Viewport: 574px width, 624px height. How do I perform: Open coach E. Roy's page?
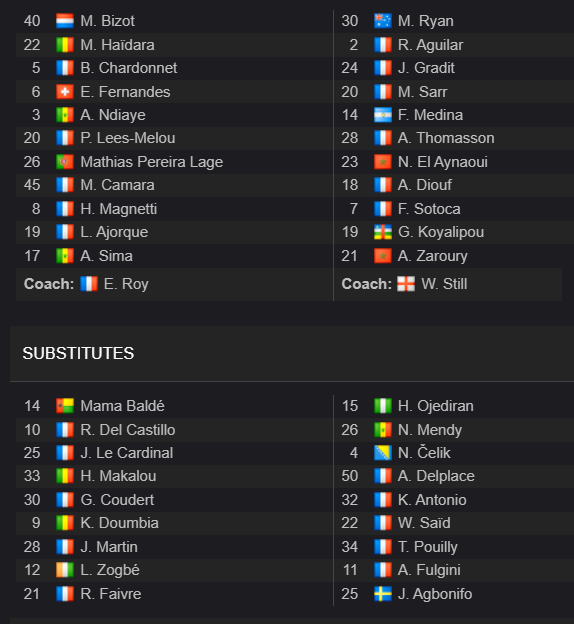(126, 284)
